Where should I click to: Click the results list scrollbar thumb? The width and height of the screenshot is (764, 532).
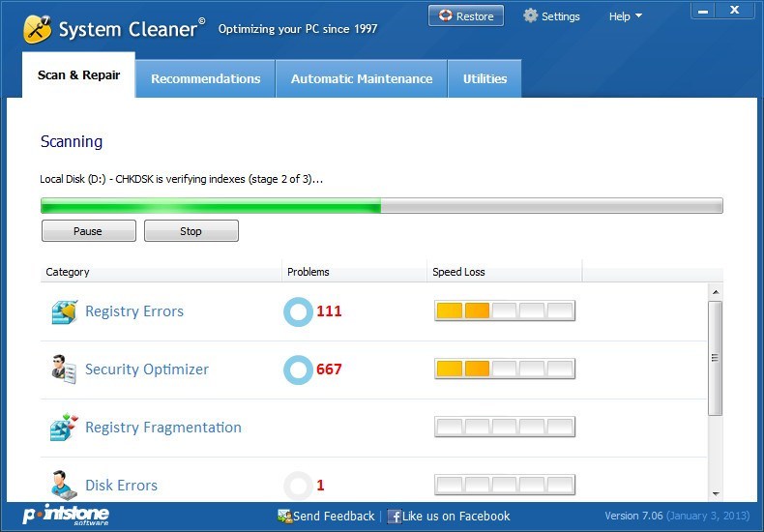(716, 358)
